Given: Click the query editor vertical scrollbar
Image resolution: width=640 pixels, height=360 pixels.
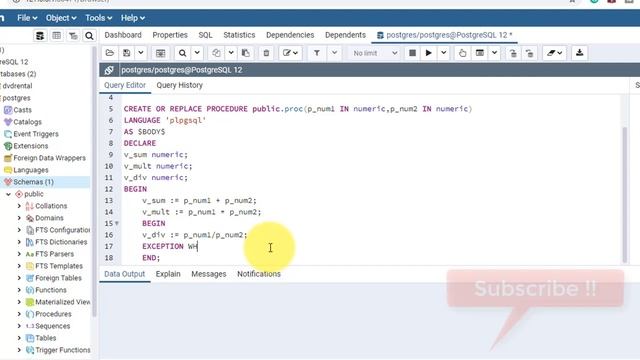Looking at the screenshot, I should (x=624, y=194).
